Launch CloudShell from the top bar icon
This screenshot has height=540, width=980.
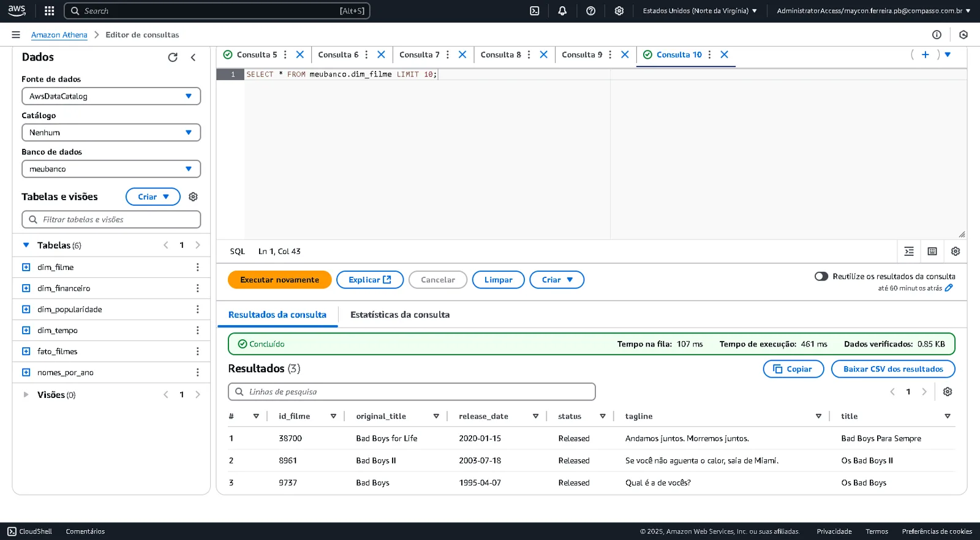click(535, 11)
